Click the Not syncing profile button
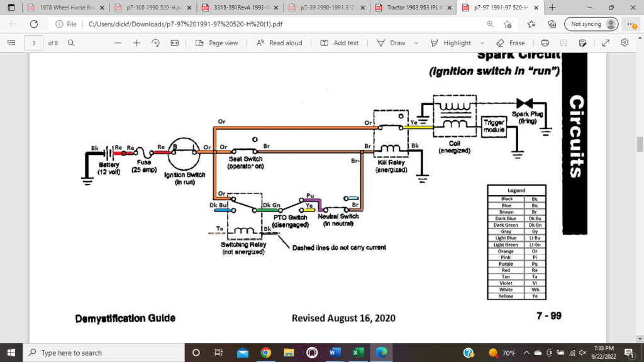This screenshot has height=362, width=644. 591,24
